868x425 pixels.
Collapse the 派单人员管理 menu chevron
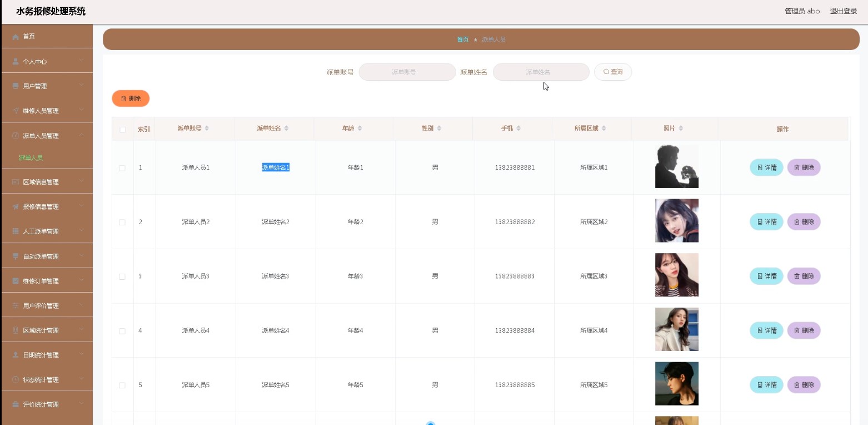(x=81, y=135)
